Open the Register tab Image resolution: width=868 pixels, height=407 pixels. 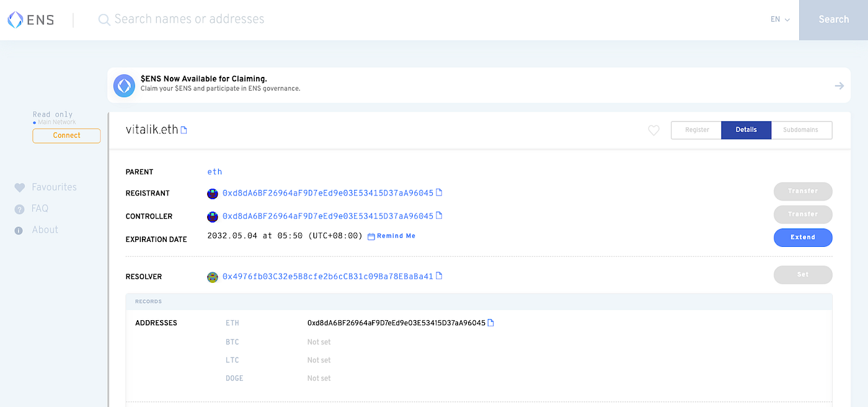696,130
